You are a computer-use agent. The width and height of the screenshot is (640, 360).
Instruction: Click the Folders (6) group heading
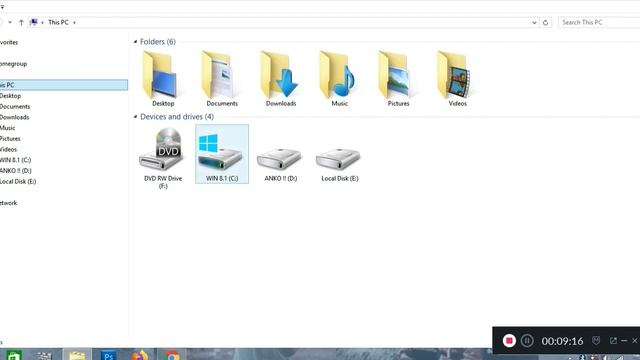click(158, 42)
